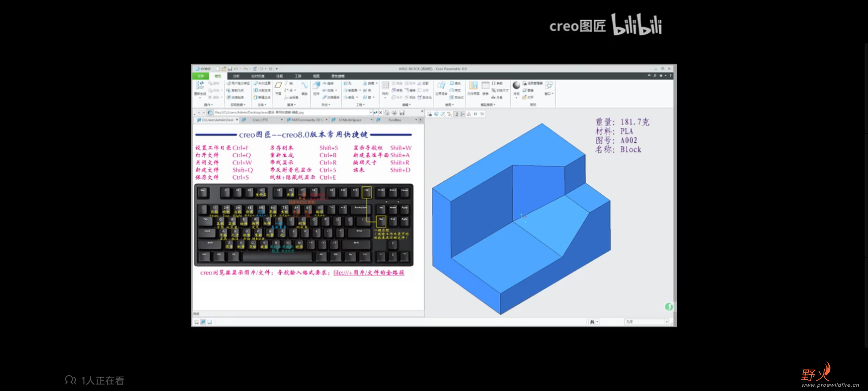Click the 阵列 pattern icon

[385, 85]
